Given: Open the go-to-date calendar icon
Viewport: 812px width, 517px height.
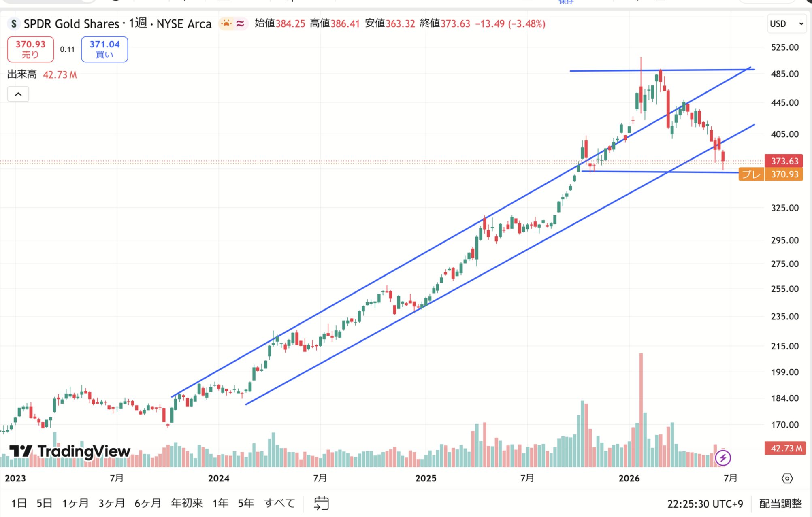Looking at the screenshot, I should (x=321, y=503).
